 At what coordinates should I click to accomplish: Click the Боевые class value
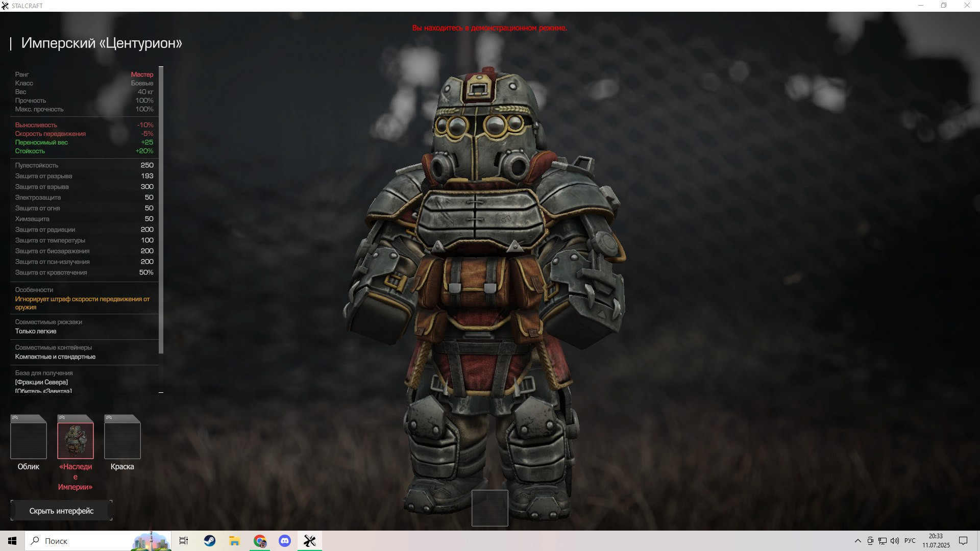click(142, 83)
